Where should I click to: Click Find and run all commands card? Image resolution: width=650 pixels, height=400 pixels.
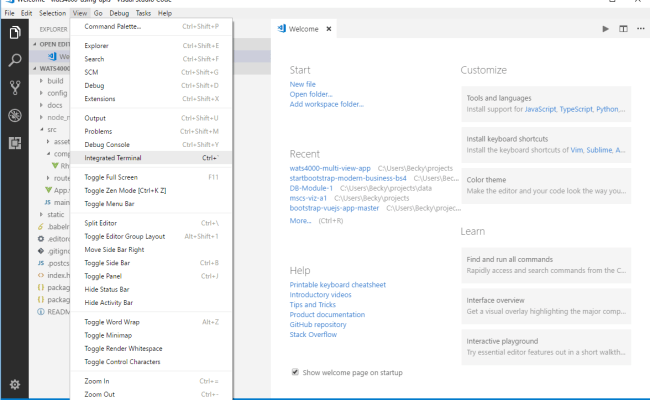pos(546,265)
